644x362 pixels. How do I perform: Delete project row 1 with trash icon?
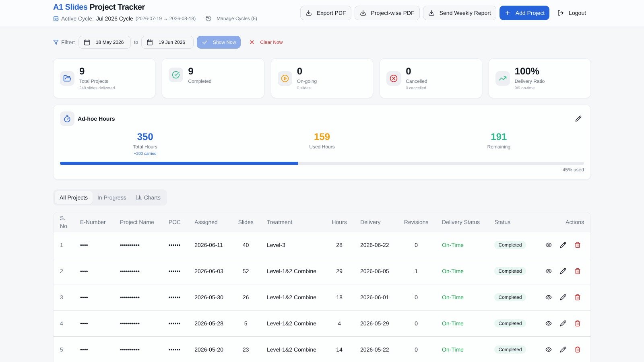578,245
